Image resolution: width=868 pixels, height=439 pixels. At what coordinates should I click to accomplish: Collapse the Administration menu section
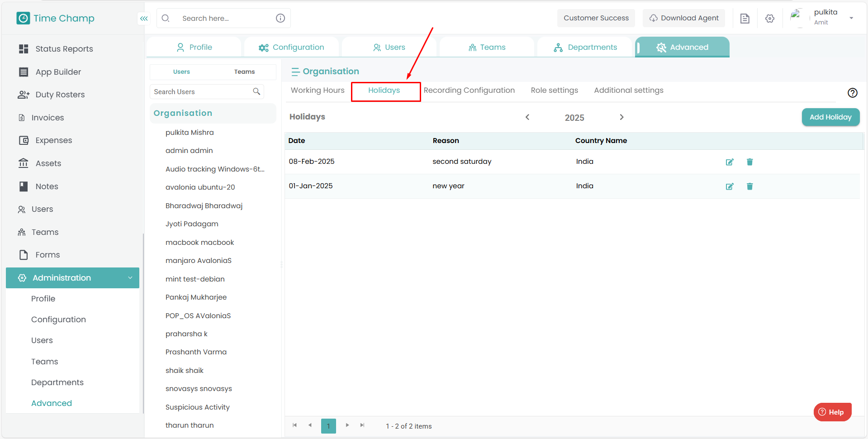coord(130,278)
